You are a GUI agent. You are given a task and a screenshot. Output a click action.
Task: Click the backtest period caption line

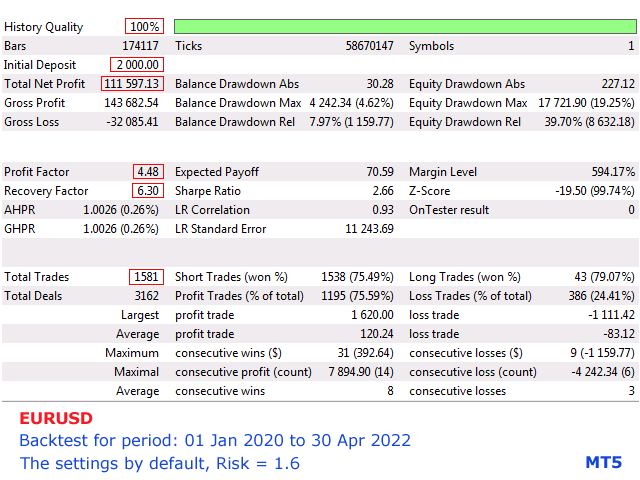pyautogui.click(x=215, y=440)
